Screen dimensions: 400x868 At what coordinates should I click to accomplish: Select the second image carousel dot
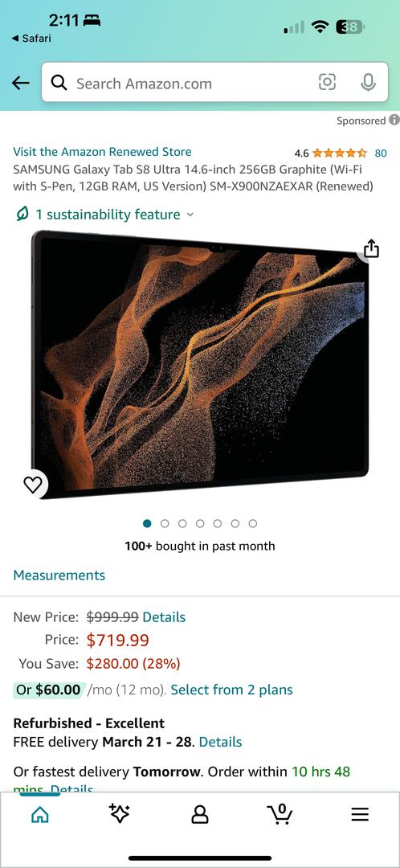tap(165, 523)
